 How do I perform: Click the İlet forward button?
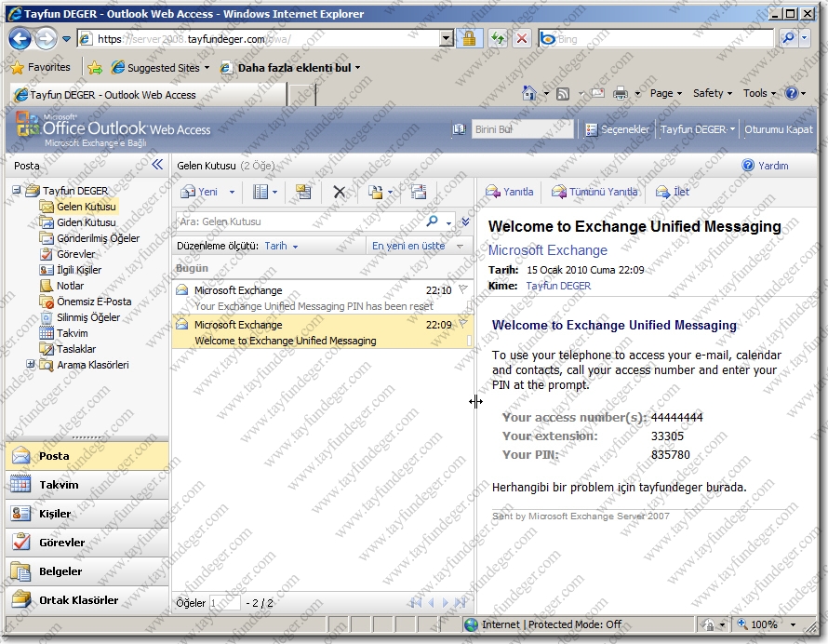tap(673, 192)
